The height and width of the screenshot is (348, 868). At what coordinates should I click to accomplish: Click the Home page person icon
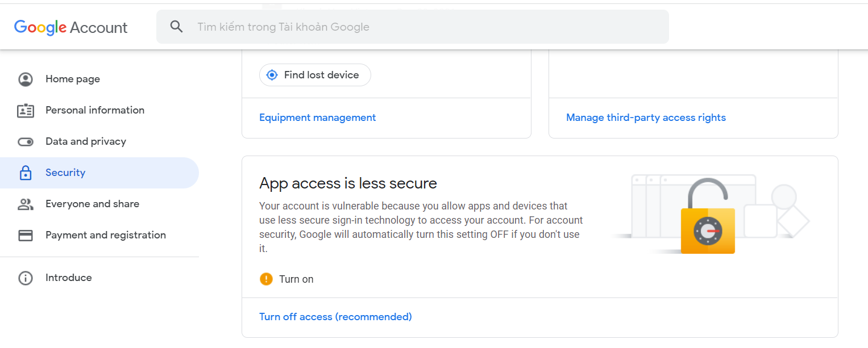[x=26, y=79]
